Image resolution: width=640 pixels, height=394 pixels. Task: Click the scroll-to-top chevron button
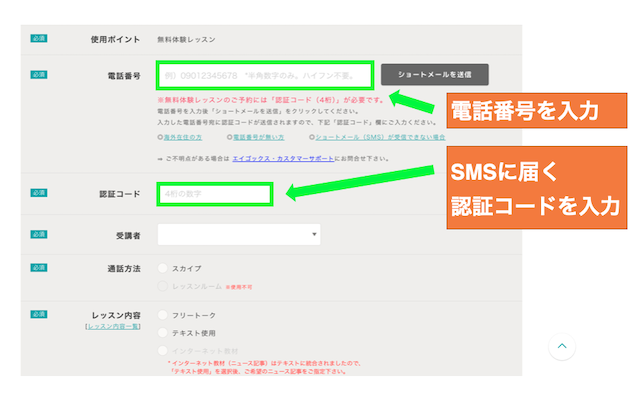pyautogui.click(x=562, y=346)
